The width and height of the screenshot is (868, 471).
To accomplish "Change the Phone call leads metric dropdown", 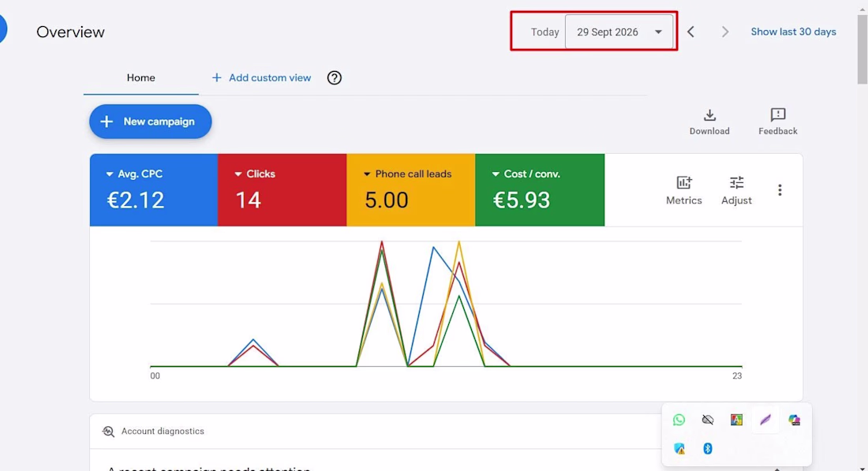I will pyautogui.click(x=407, y=174).
